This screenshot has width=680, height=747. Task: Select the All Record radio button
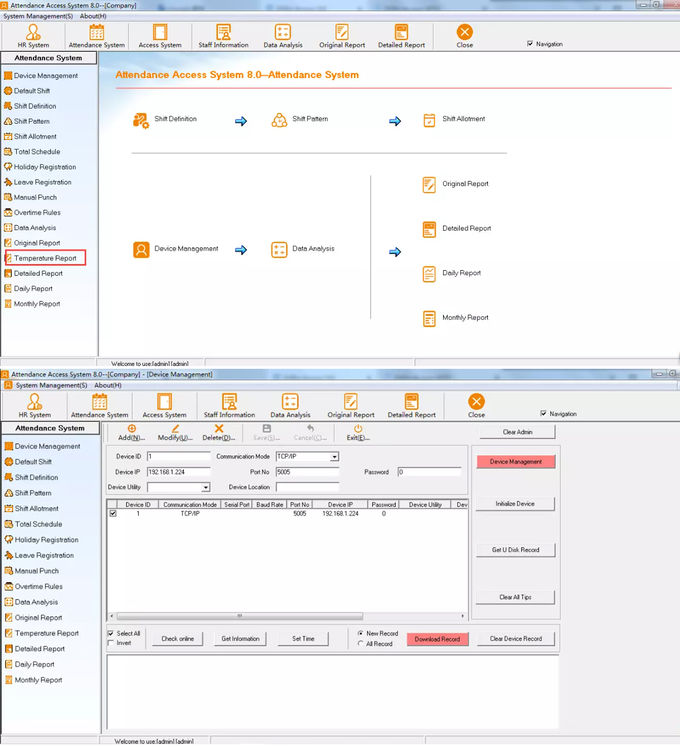361,643
